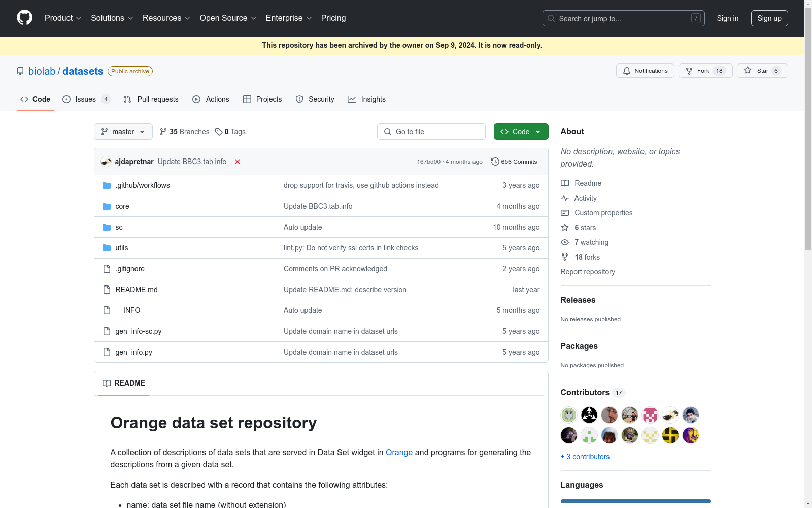
Task: Click the eye icon beside 7 watching
Action: pos(565,242)
